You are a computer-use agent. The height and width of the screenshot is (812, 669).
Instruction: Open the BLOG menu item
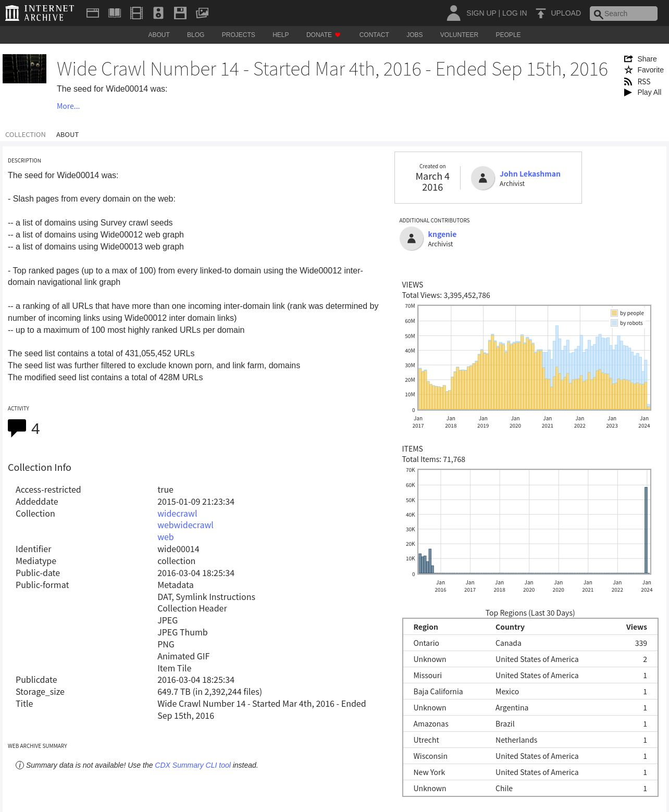click(196, 35)
